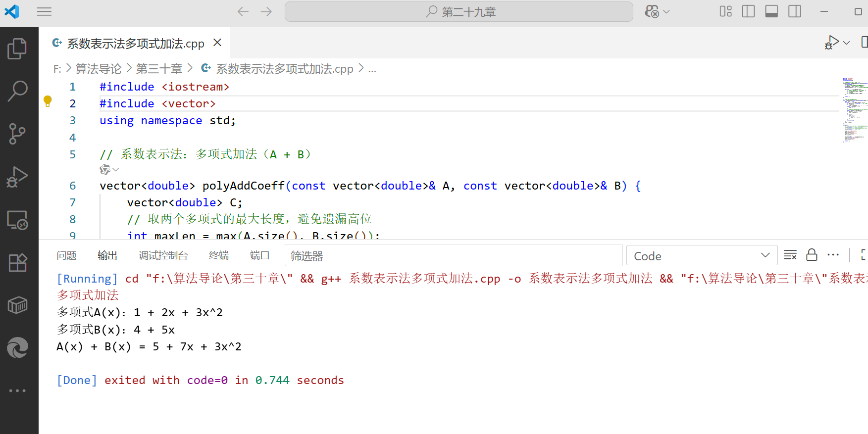Open the Copilot chat icon in title bar
868x434 pixels.
(652, 11)
